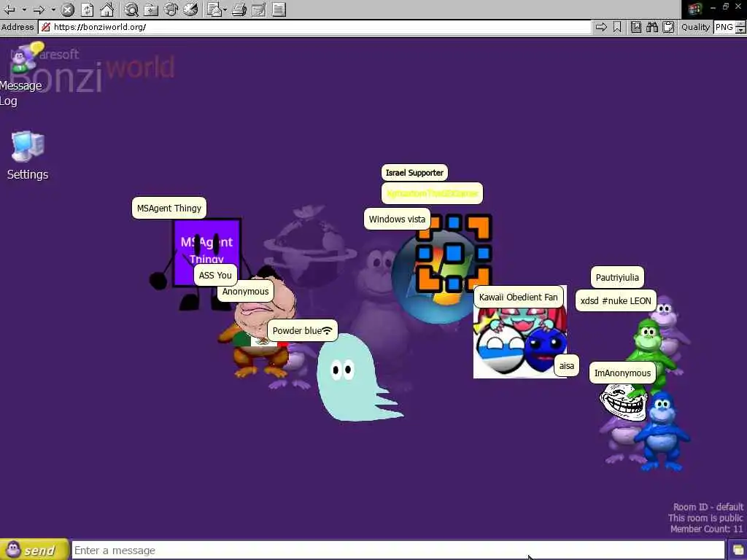Print the current page
The width and height of the screenshot is (747, 560).
239,9
